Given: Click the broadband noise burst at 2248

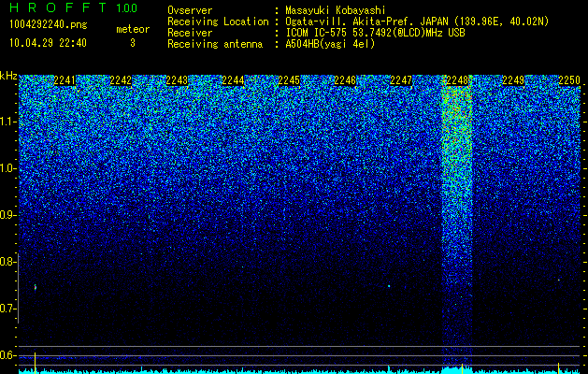Looking at the screenshot, I should (457, 222).
